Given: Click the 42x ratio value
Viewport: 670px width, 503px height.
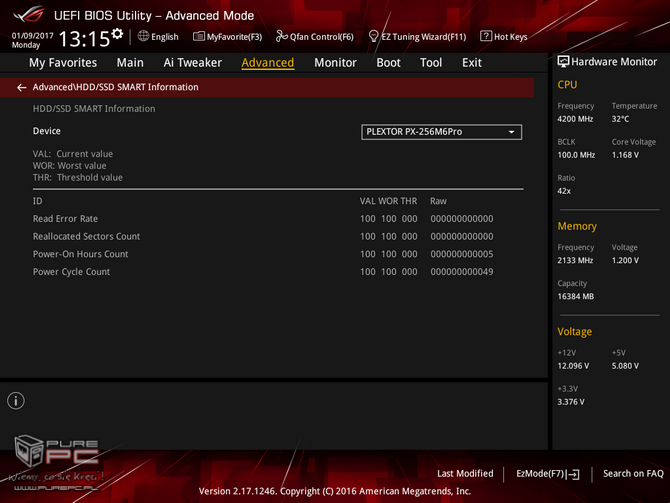Looking at the screenshot, I should coord(564,191).
